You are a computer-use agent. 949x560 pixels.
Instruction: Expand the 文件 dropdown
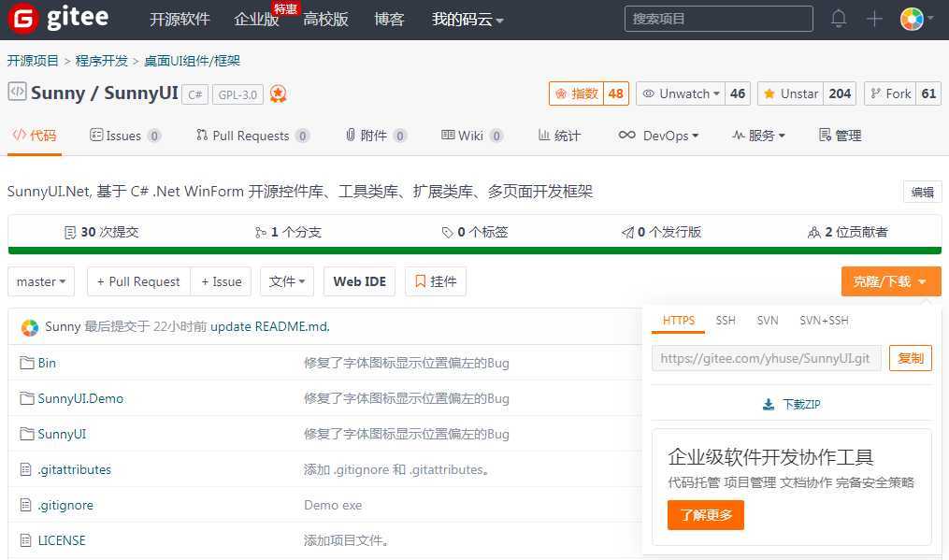(x=287, y=281)
